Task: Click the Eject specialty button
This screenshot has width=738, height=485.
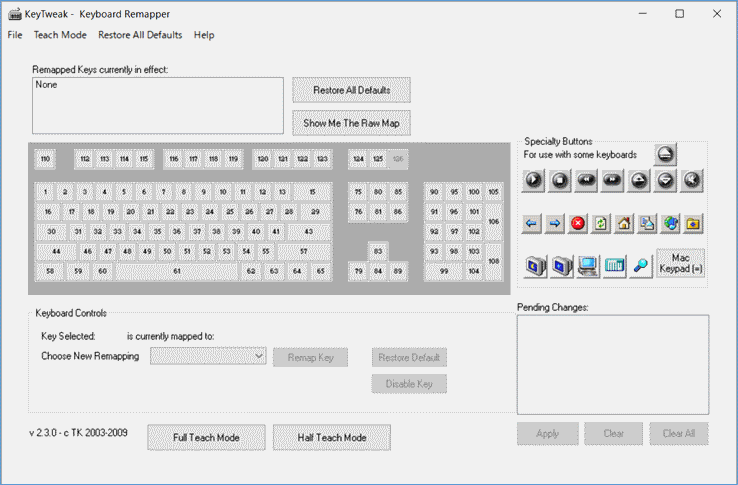Action: (x=665, y=154)
